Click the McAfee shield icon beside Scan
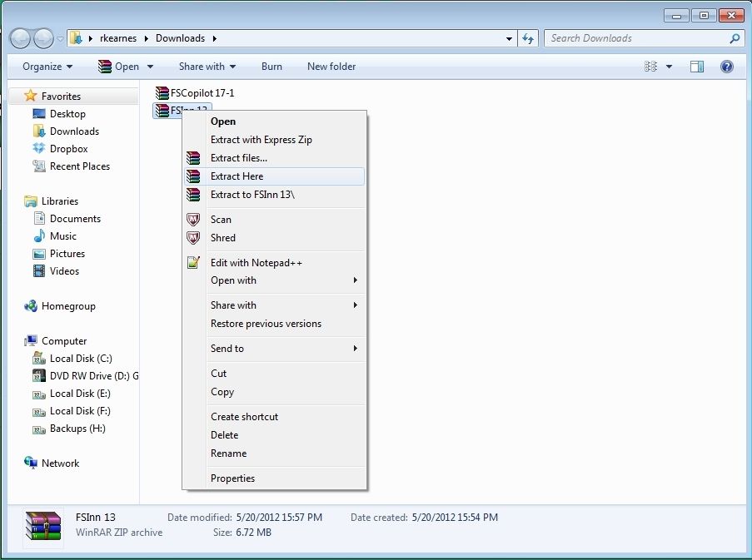This screenshot has width=752, height=560. pyautogui.click(x=193, y=220)
